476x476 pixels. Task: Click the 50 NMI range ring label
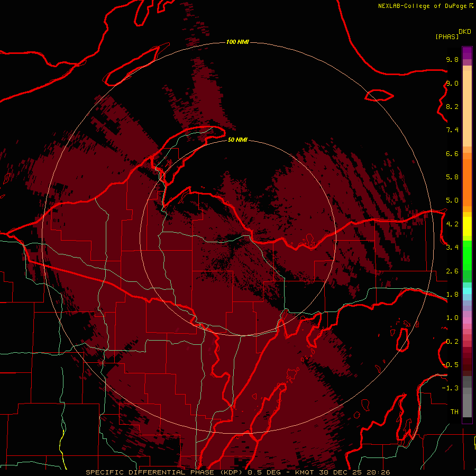(237, 140)
